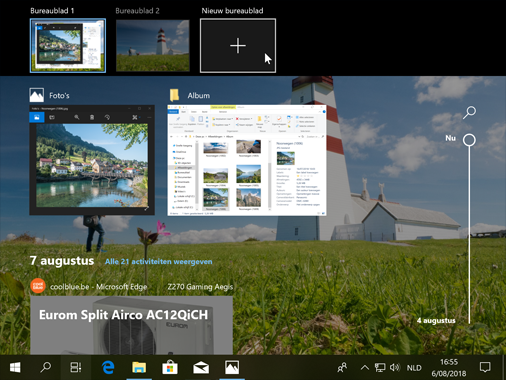Click rotate icon in Foto's toolbar
Viewport: 506px width, 380px height.
[107, 117]
